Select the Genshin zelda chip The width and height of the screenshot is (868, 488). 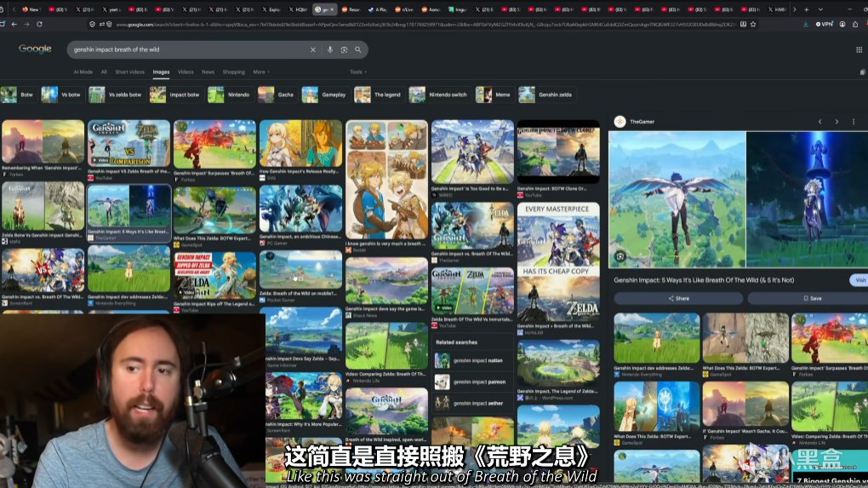(546, 95)
